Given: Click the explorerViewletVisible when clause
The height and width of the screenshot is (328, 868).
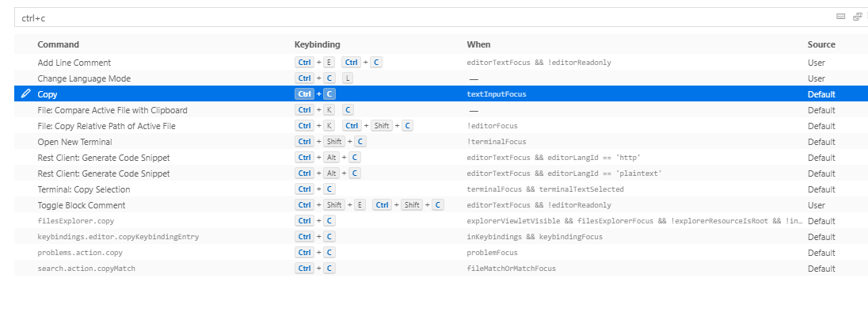Looking at the screenshot, I should tap(634, 221).
